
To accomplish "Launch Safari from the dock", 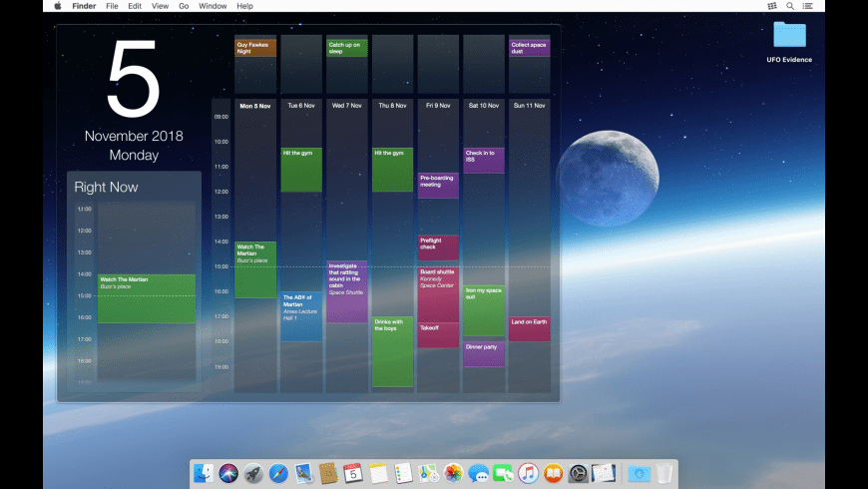I will pos(278,474).
